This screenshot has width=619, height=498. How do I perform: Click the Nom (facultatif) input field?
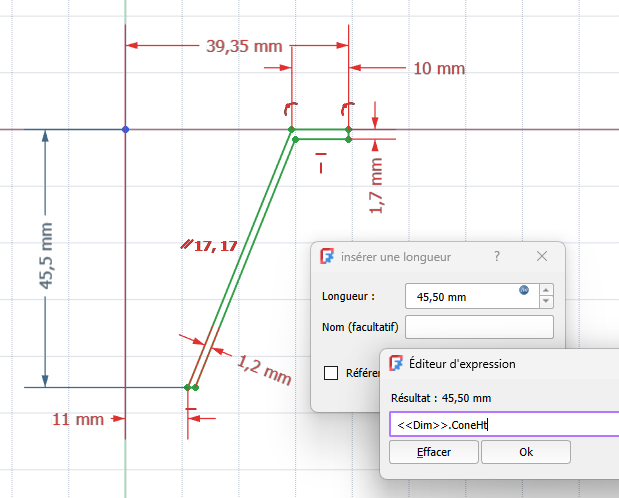pos(479,327)
